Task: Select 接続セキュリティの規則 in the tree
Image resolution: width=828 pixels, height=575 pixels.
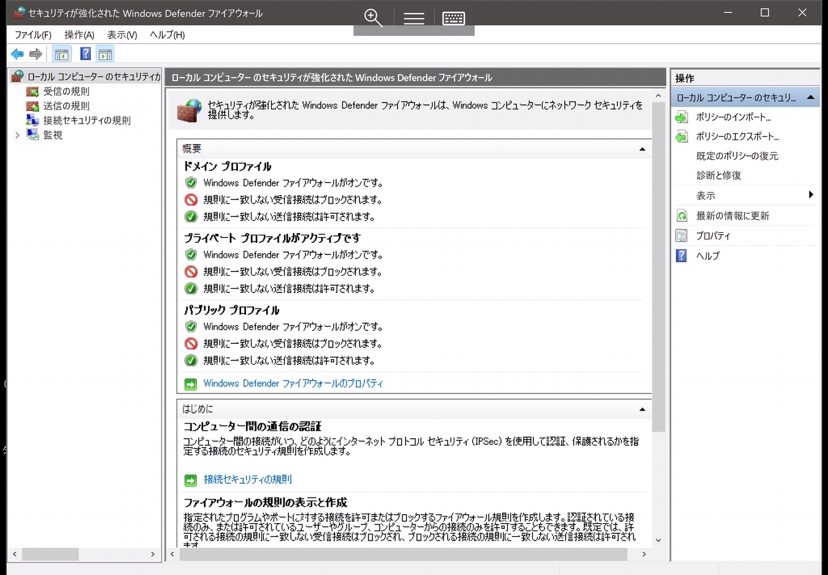Action: (87, 120)
